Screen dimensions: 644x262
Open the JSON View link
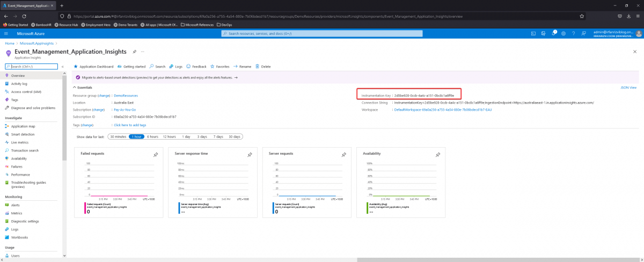click(628, 87)
